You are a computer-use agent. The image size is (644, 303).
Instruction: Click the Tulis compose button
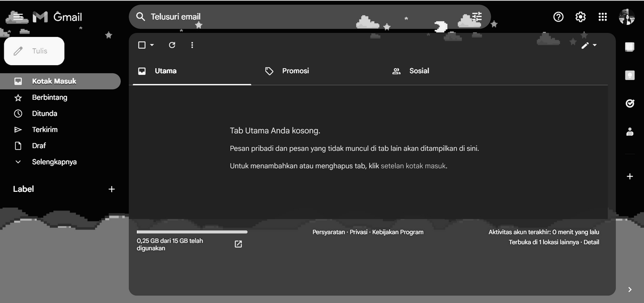(34, 51)
